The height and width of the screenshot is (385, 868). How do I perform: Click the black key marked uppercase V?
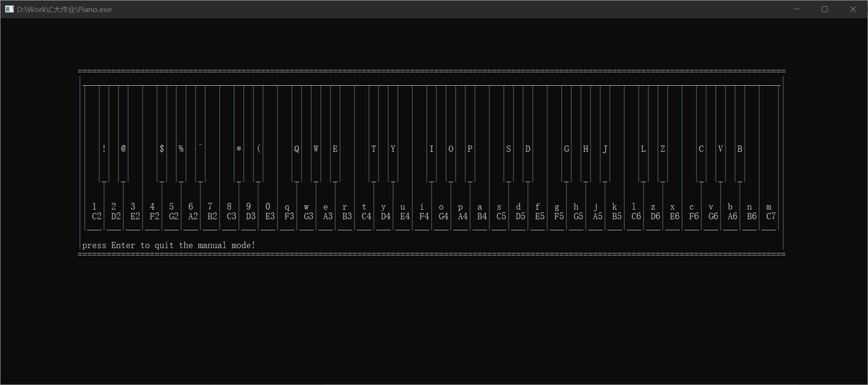click(721, 135)
